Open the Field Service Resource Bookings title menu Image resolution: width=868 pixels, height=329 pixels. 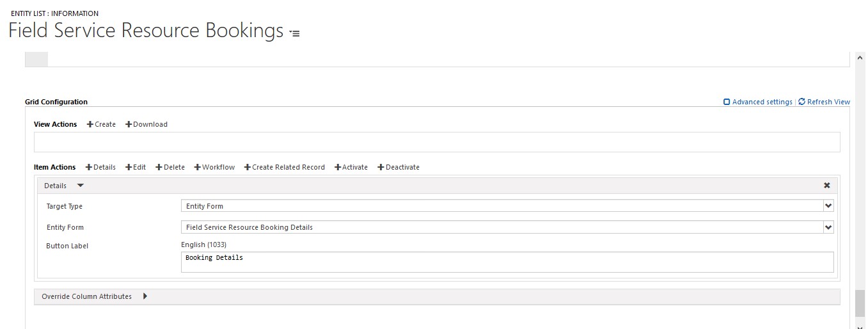(294, 33)
